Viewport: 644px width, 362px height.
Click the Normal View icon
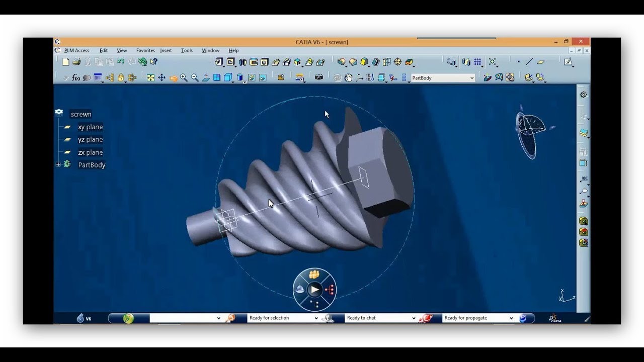pyautogui.click(x=206, y=77)
